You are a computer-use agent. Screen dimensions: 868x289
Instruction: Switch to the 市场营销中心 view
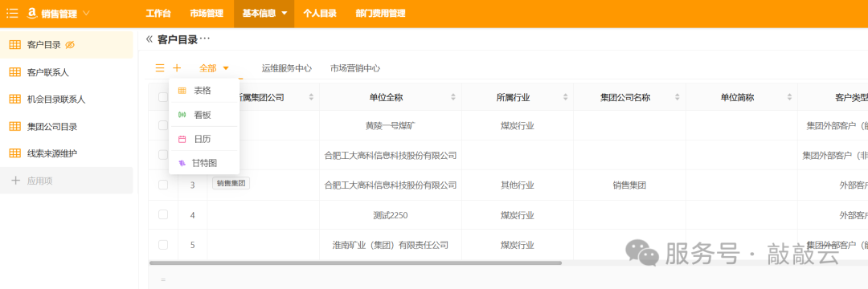tap(355, 68)
